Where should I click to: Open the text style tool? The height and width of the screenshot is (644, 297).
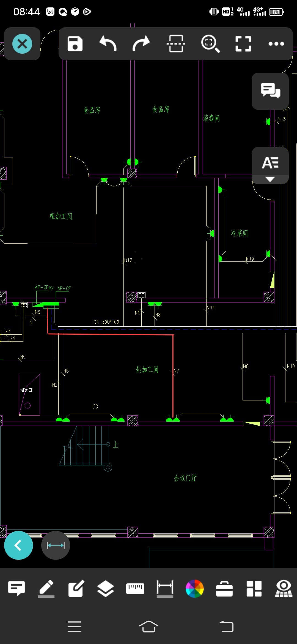click(270, 162)
